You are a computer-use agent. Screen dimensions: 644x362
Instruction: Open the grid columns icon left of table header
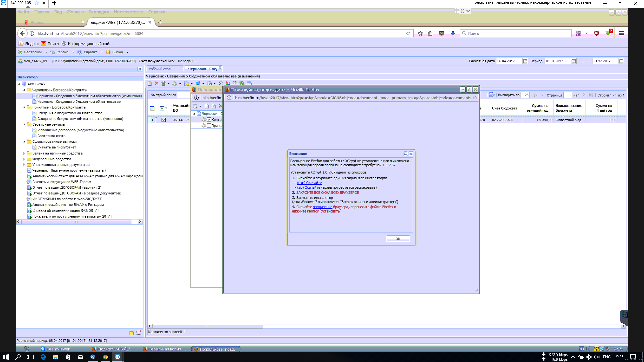tap(152, 108)
